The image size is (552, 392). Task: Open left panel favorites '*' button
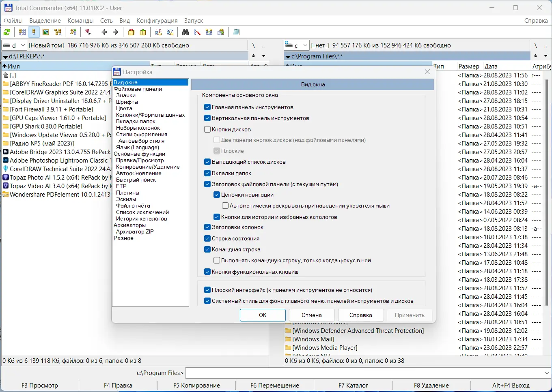(x=254, y=56)
